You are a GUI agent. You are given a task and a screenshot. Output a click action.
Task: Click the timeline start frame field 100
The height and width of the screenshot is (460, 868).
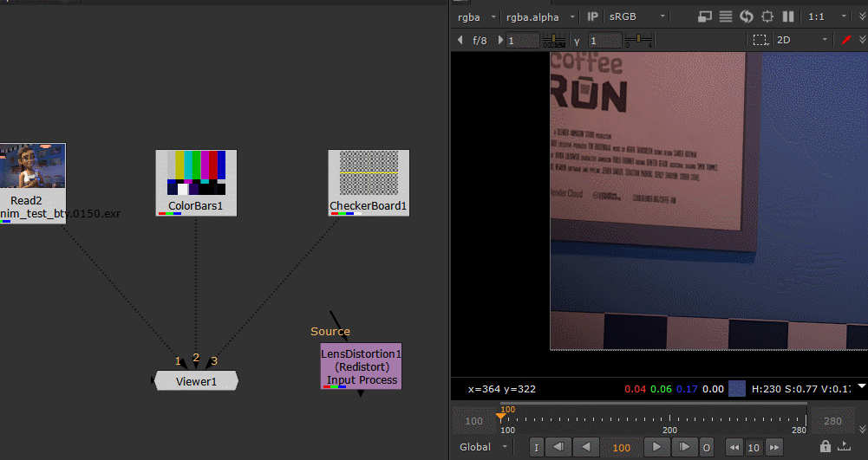[x=473, y=421]
